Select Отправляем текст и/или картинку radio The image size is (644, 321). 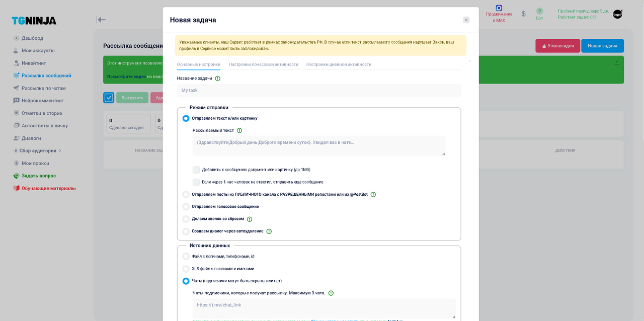point(186,118)
